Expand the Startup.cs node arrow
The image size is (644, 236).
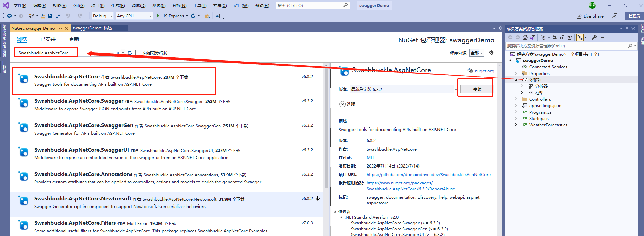[x=516, y=118]
